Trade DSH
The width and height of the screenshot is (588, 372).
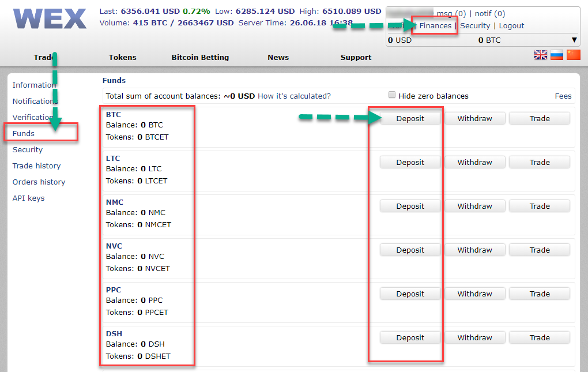pyautogui.click(x=540, y=338)
